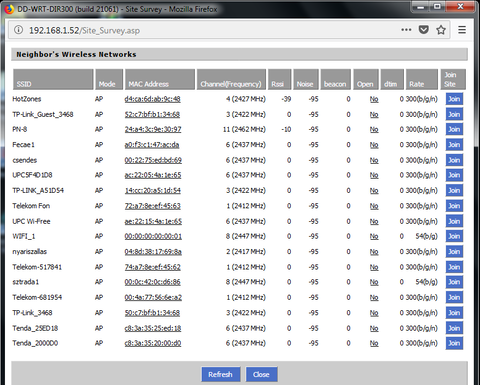Open MAC address a0:f3:c1:47:ac:da link
The width and height of the screenshot is (480, 385).
pyautogui.click(x=152, y=145)
